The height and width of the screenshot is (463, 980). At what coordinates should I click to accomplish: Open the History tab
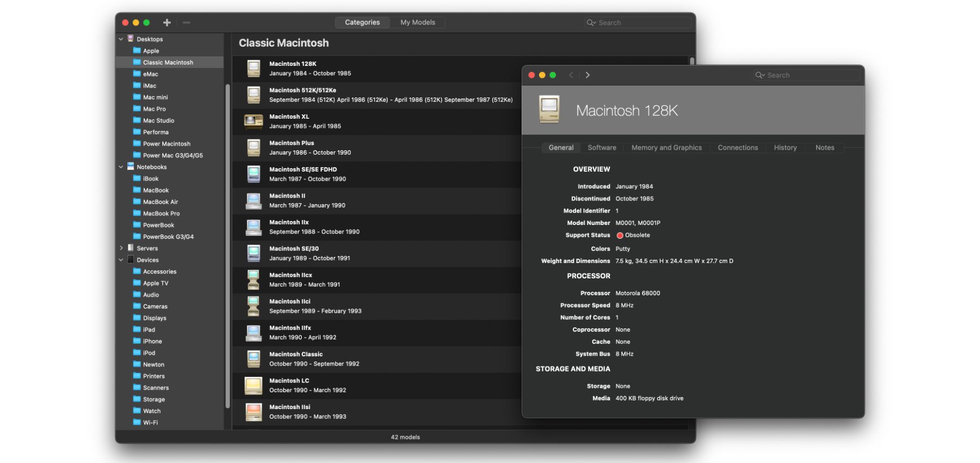click(x=785, y=148)
